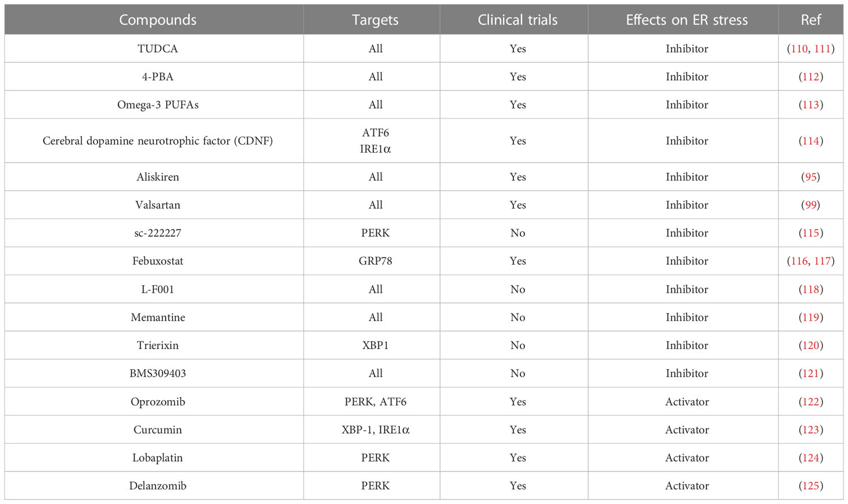
Task: Open reference 122 for Oprozomib
Action: pyautogui.click(x=811, y=402)
